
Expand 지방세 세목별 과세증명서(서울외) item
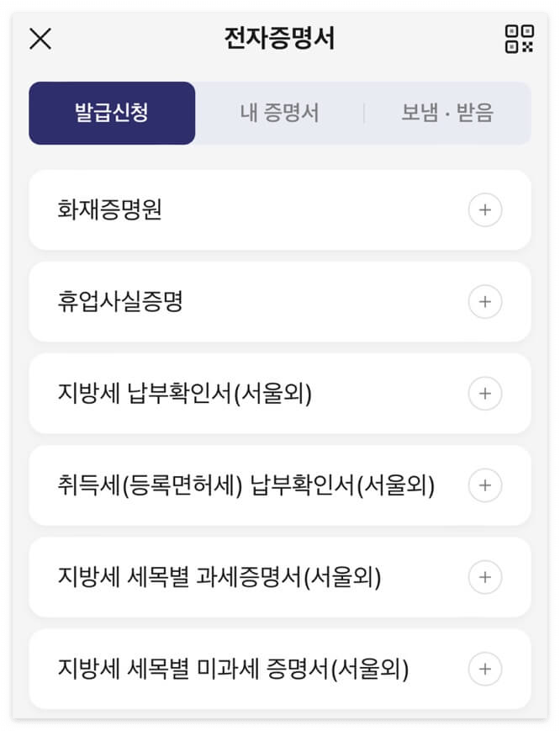(485, 577)
